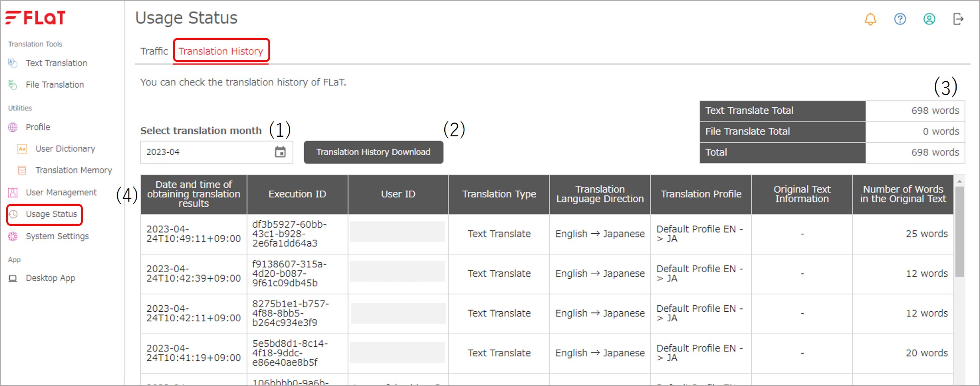Click the Translation Profile column header
Viewport: 980px width, 386px height.
pyautogui.click(x=701, y=194)
